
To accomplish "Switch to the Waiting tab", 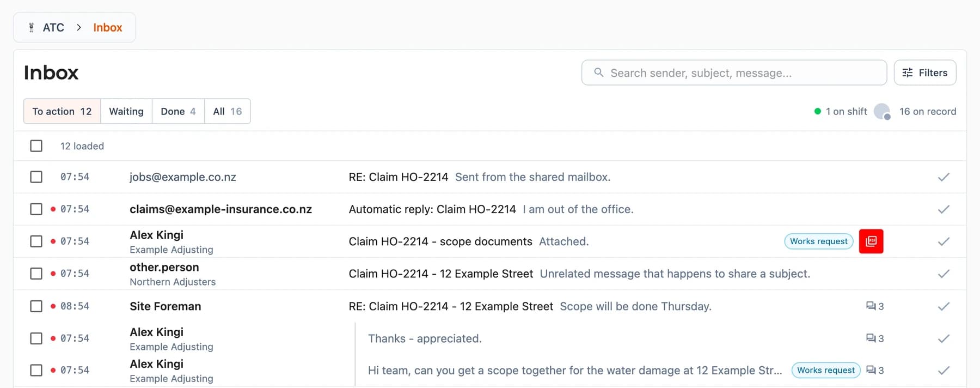I will 126,111.
